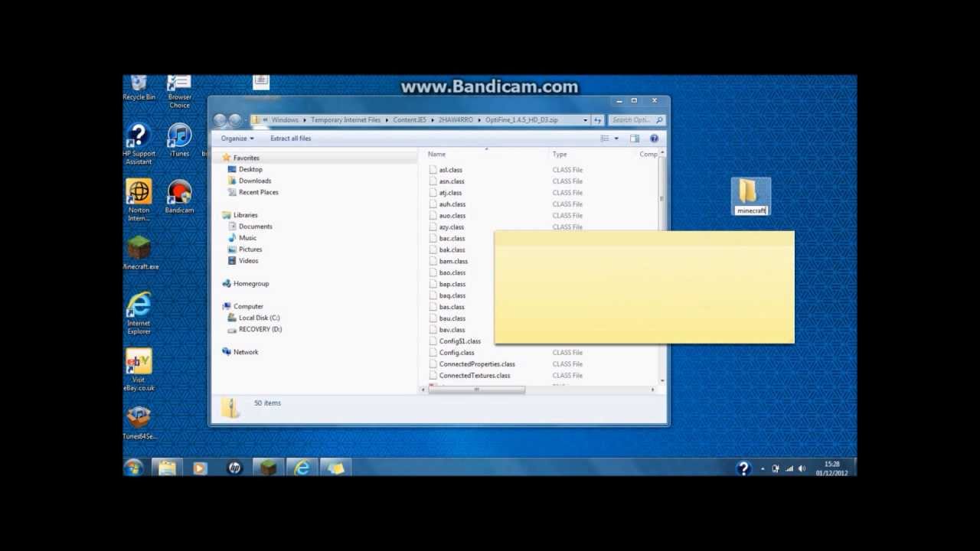Open the address bar history dropdown
980x551 pixels.
tap(586, 120)
